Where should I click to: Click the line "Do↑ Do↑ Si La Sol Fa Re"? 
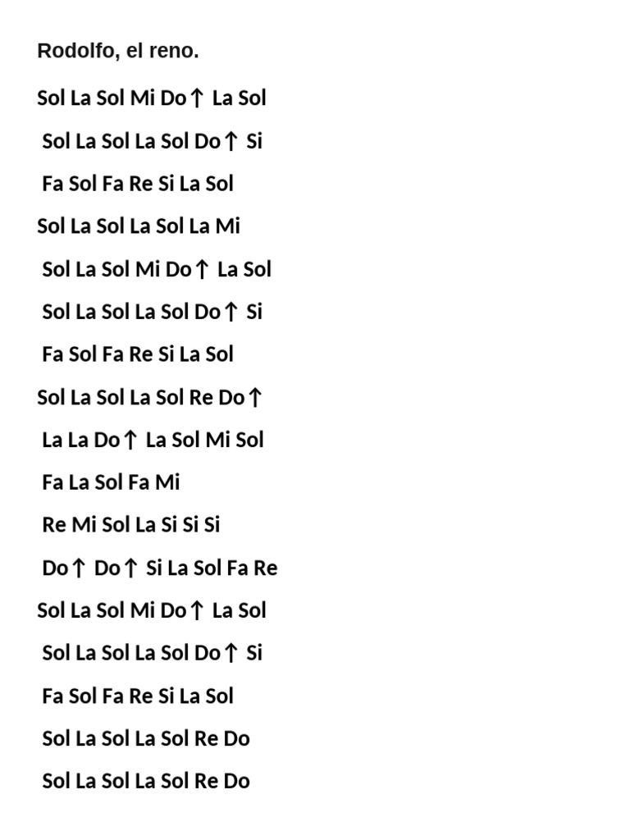click(160, 568)
